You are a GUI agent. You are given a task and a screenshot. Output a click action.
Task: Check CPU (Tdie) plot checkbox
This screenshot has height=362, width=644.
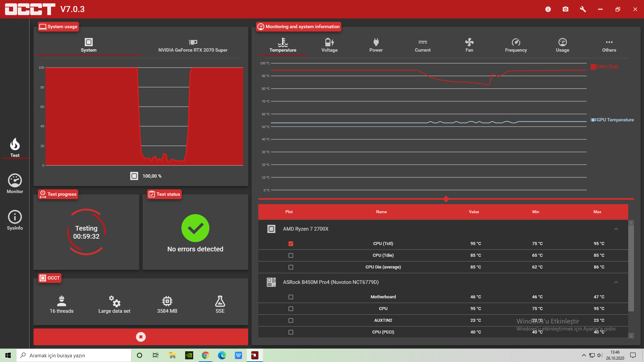[x=291, y=255]
